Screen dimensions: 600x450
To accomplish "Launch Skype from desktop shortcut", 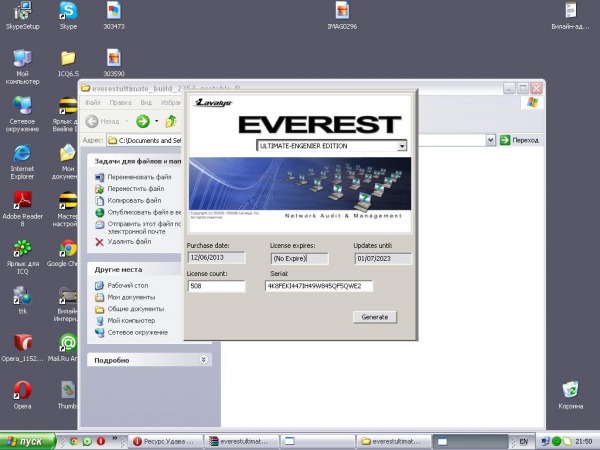I will (x=68, y=15).
